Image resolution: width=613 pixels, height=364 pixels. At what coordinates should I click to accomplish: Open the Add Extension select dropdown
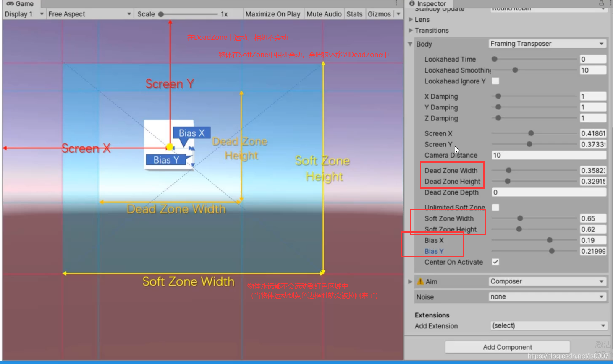[x=549, y=325]
